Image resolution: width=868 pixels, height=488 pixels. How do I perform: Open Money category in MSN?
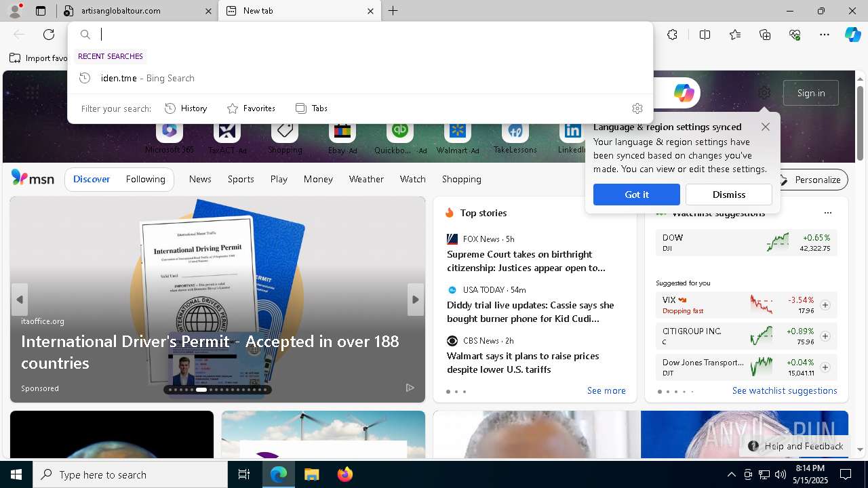(318, 179)
